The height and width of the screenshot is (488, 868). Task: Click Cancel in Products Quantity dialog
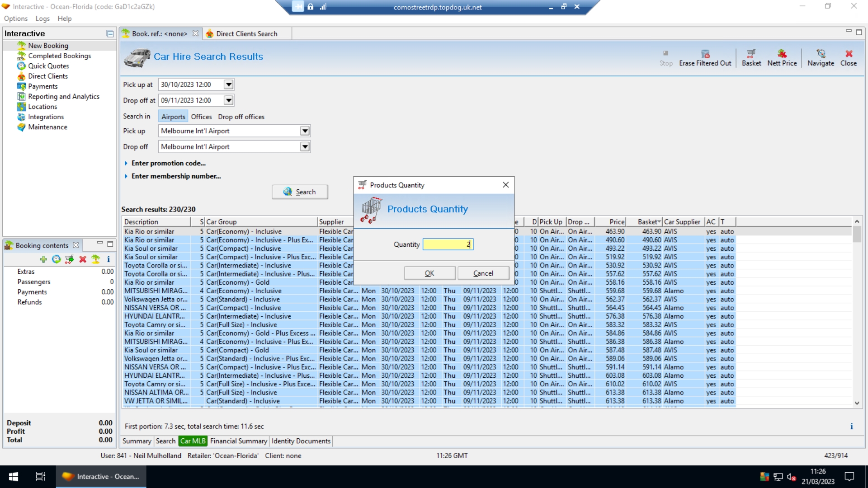[x=483, y=273]
